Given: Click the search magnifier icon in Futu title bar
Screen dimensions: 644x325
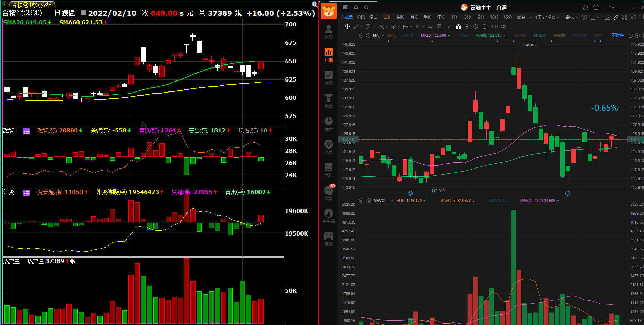Looking at the screenshot, I should click(x=366, y=7).
